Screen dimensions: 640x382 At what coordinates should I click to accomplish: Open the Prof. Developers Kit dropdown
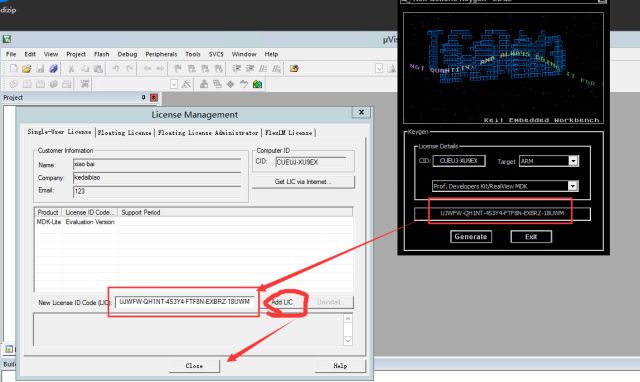click(573, 186)
